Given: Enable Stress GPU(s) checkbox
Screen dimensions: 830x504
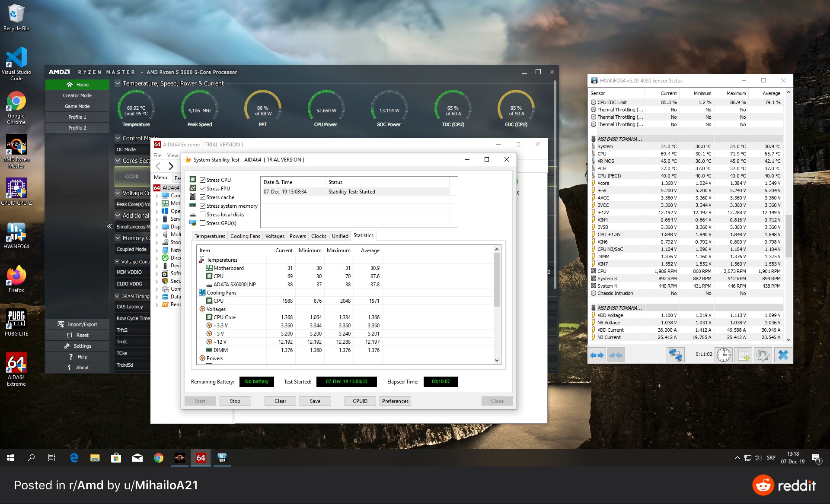Looking at the screenshot, I should pos(202,223).
